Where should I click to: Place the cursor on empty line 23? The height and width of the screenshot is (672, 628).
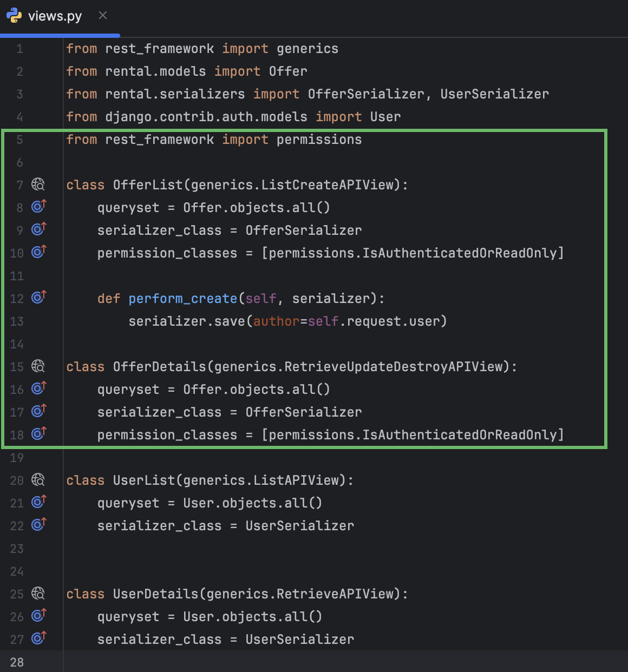[x=217, y=549]
